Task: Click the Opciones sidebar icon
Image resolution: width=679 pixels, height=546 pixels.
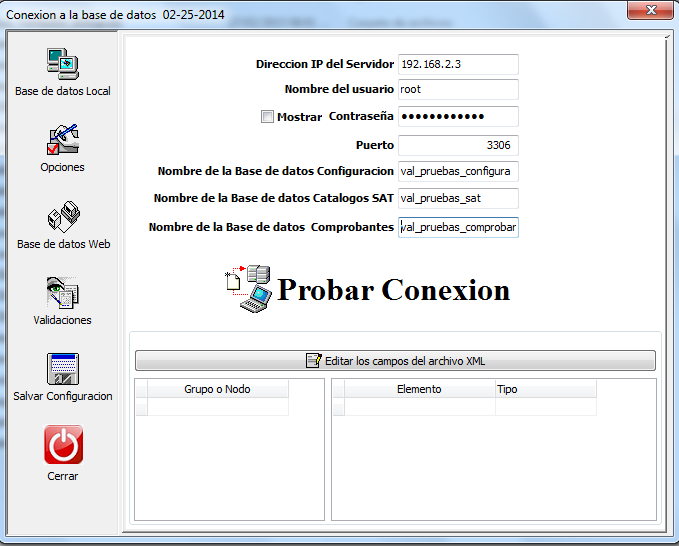Action: 63,140
